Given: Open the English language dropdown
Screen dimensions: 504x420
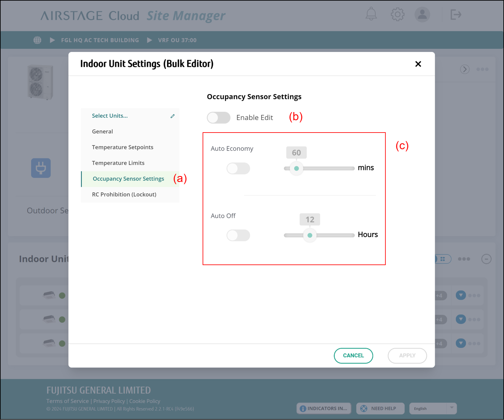Looking at the screenshot, I should pos(433,408).
